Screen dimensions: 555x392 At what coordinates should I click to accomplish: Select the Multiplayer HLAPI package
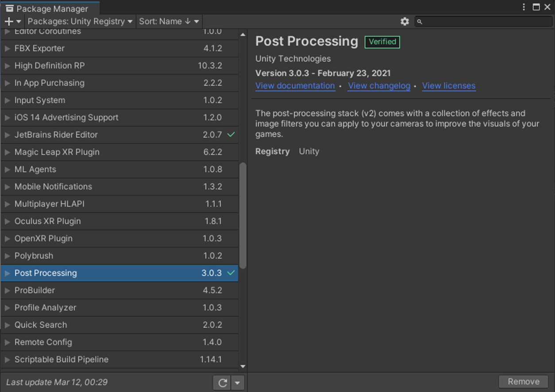click(x=119, y=204)
